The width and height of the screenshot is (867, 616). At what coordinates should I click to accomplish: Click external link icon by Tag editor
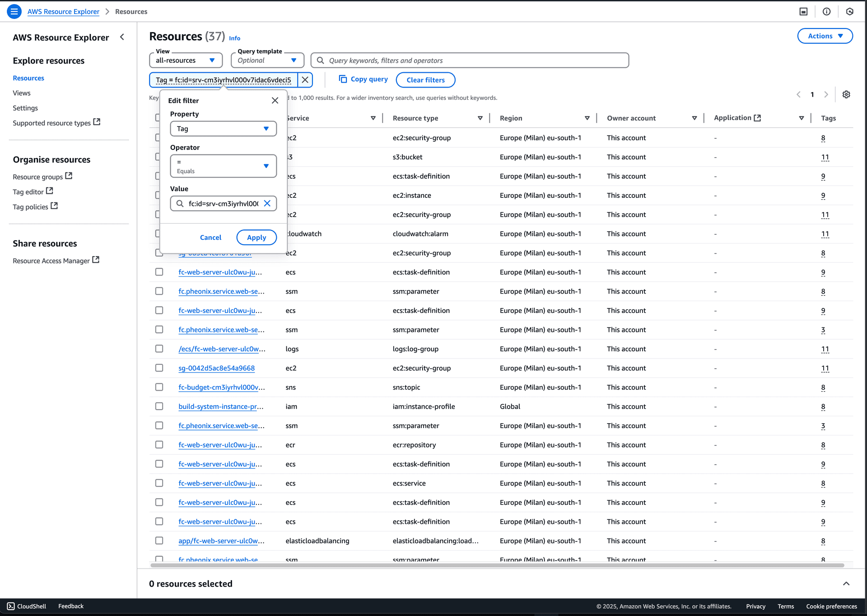50,191
